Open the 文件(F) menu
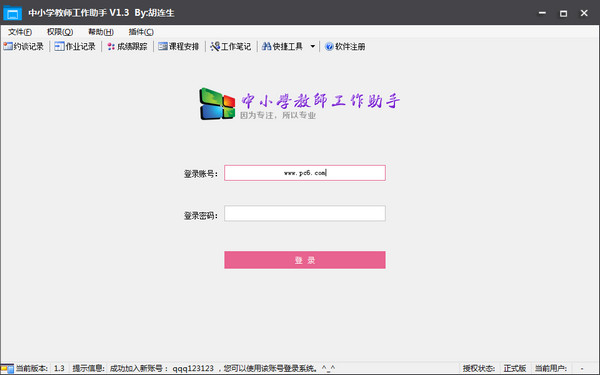The image size is (600, 375). [x=20, y=32]
